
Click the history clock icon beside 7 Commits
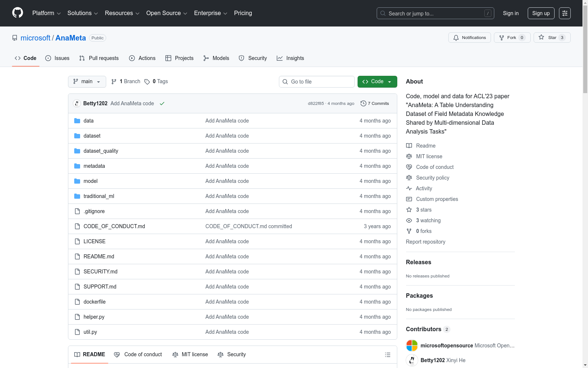[363, 103]
